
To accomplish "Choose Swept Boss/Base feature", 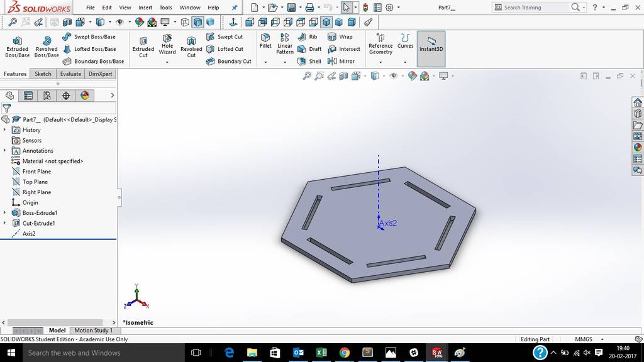I will [x=89, y=36].
